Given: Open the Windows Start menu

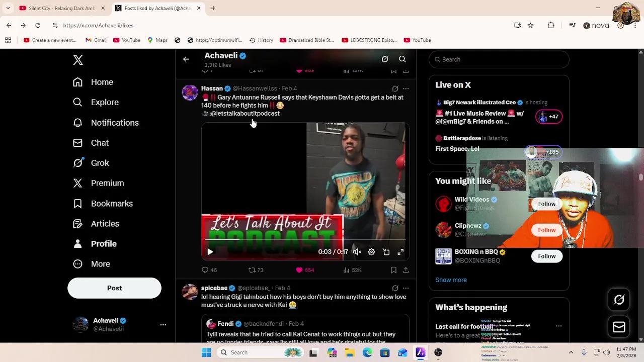Looking at the screenshot, I should [x=206, y=352].
